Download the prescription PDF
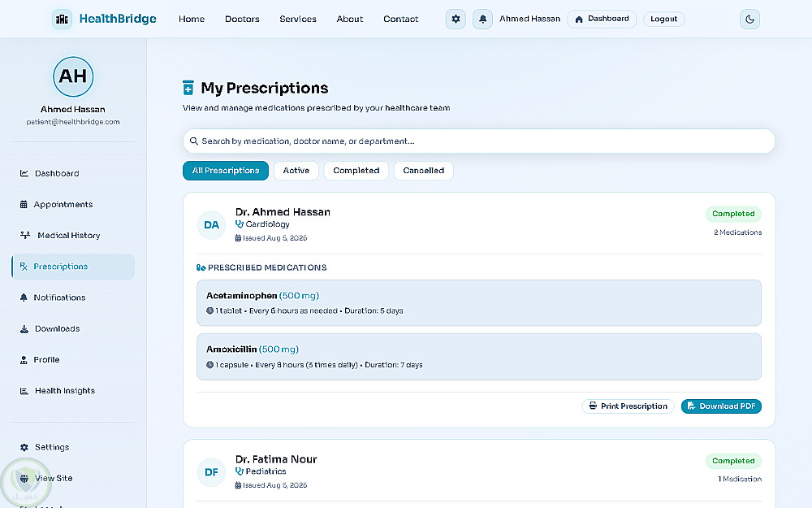This screenshot has width=812, height=508. (721, 406)
